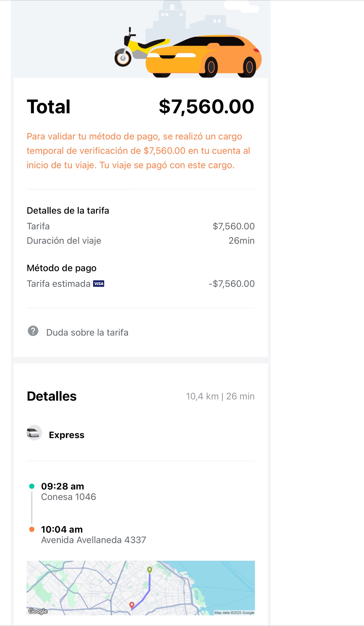Click the 10,4 km | 26 min summary
The height and width of the screenshot is (626, 364).
tap(220, 396)
